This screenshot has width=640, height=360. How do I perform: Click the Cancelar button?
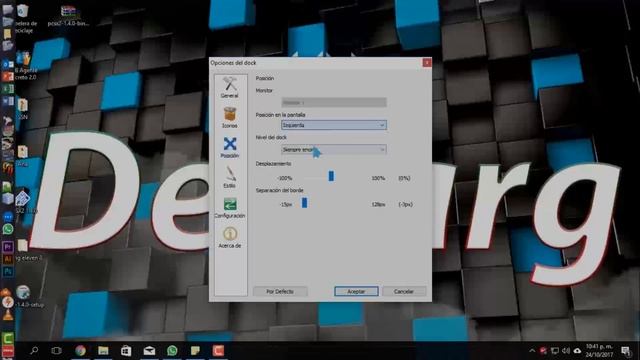[x=404, y=291]
